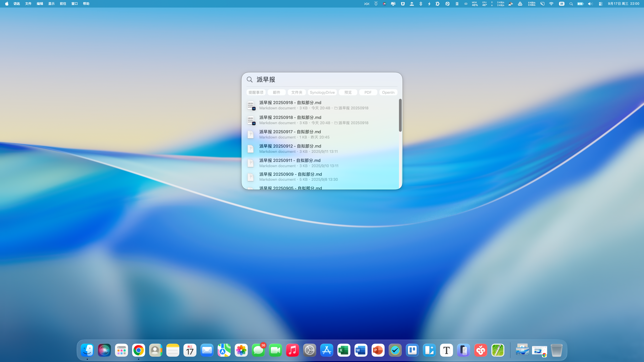
Task: Open Typora from the dock
Action: [446, 350]
